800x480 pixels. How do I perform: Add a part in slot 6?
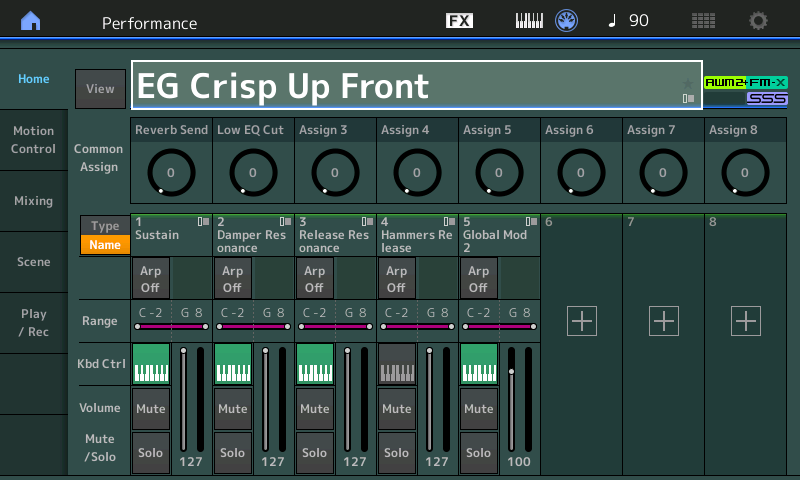[582, 321]
